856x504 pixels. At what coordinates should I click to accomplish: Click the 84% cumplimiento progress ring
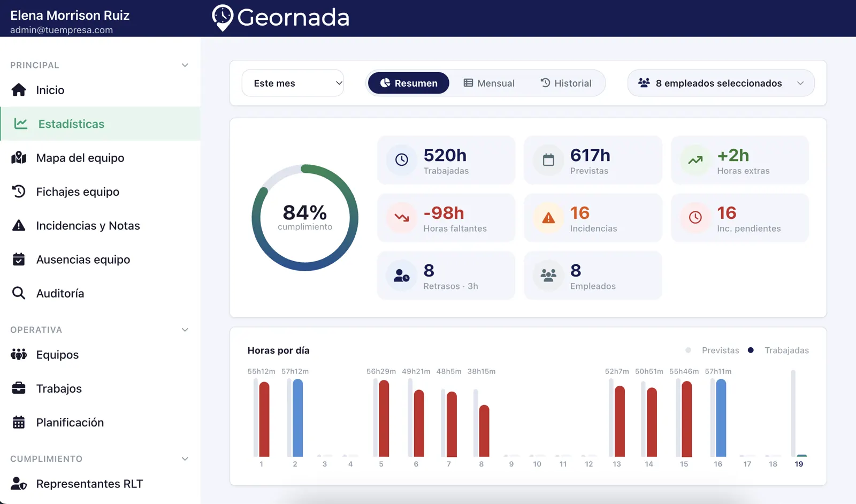(305, 217)
